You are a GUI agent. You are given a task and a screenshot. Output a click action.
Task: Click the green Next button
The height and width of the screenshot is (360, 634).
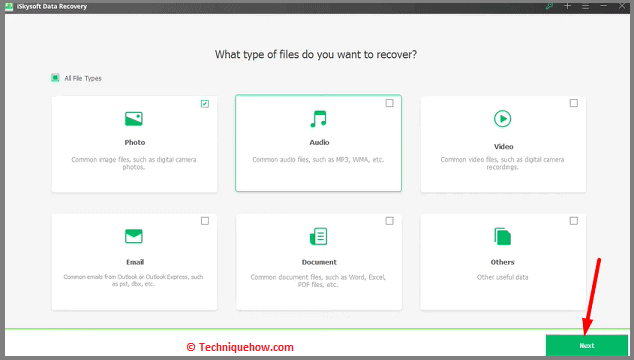[587, 345]
